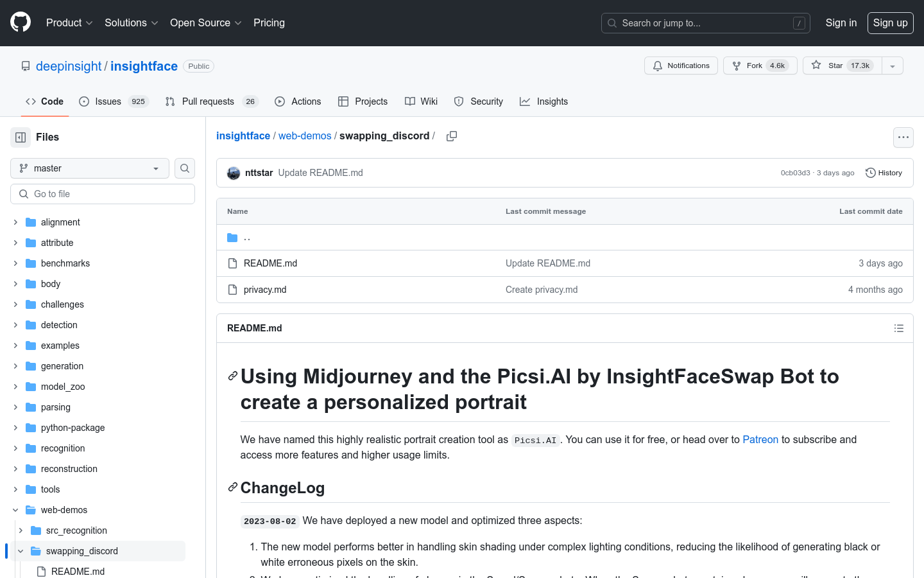Collapse the file tree panel icon
Image resolution: width=924 pixels, height=578 pixels.
click(x=21, y=137)
